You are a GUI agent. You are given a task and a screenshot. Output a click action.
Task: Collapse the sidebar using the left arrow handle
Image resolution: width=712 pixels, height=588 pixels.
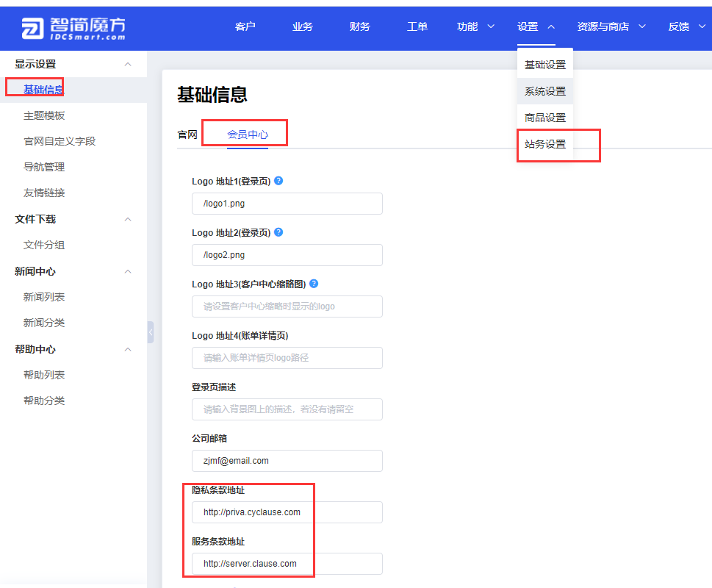click(x=151, y=332)
